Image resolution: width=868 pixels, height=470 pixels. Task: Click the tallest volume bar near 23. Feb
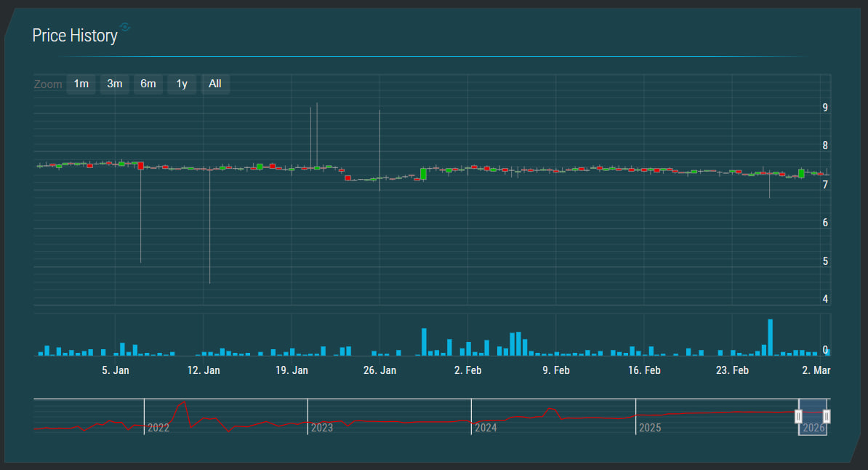pos(770,338)
